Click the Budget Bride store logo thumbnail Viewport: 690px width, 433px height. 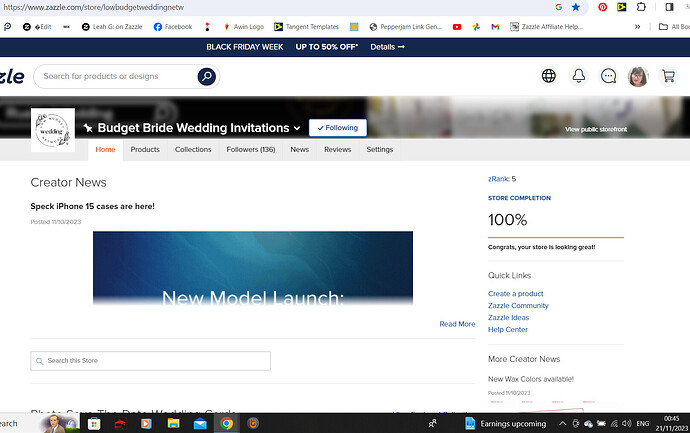[53, 130]
